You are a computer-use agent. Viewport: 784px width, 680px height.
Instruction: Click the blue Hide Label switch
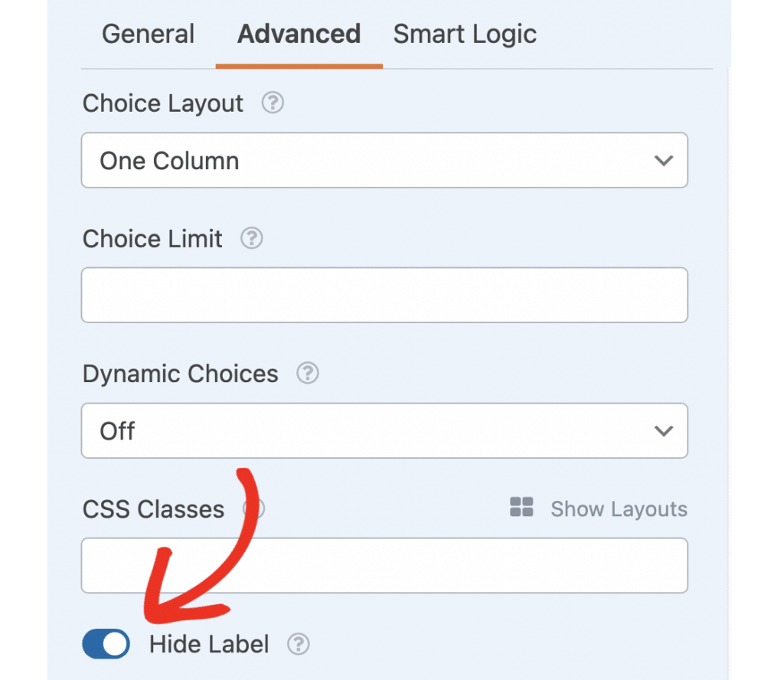(x=106, y=644)
